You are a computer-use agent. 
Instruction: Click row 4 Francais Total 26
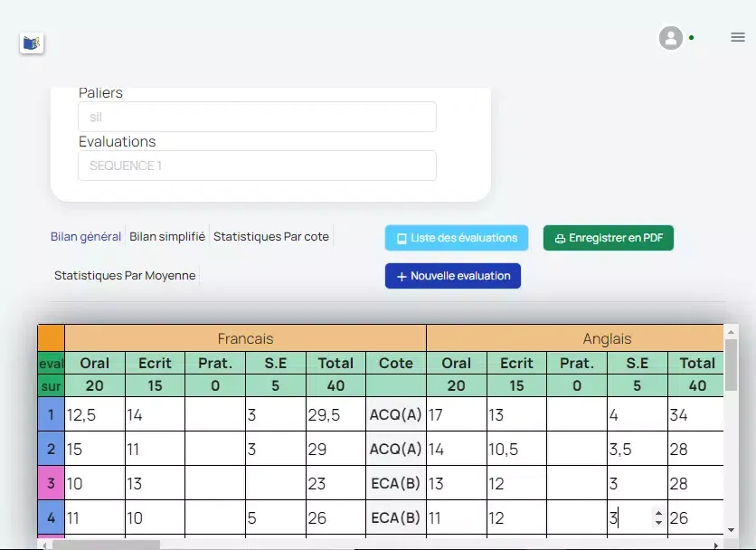click(336, 517)
